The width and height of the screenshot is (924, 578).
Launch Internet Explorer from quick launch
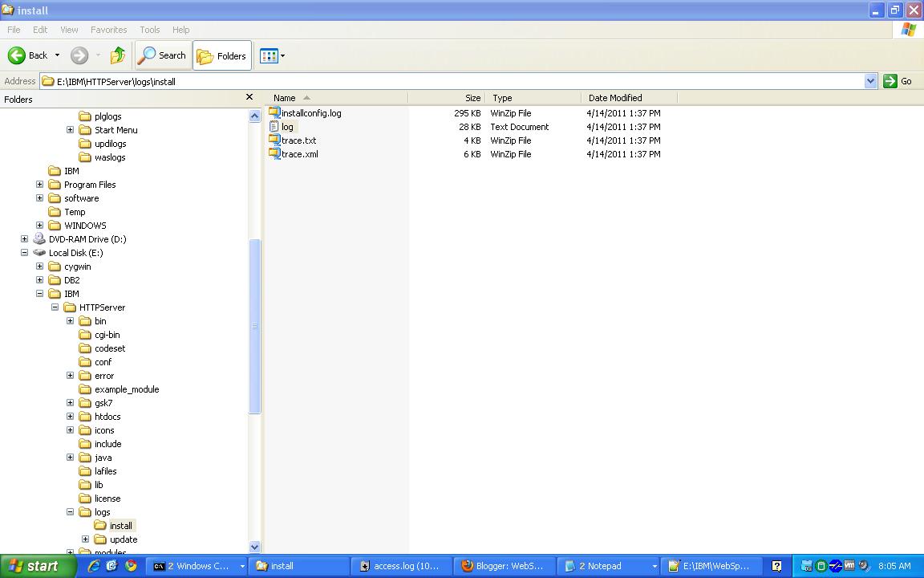(x=94, y=566)
